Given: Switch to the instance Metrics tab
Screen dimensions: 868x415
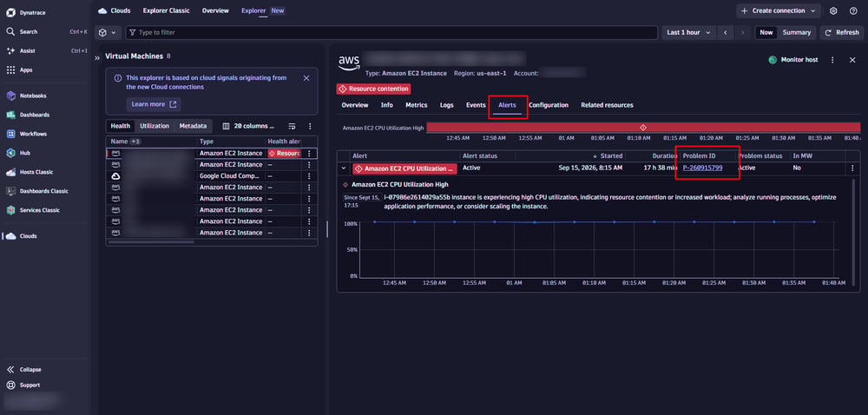Looking at the screenshot, I should click(417, 105).
